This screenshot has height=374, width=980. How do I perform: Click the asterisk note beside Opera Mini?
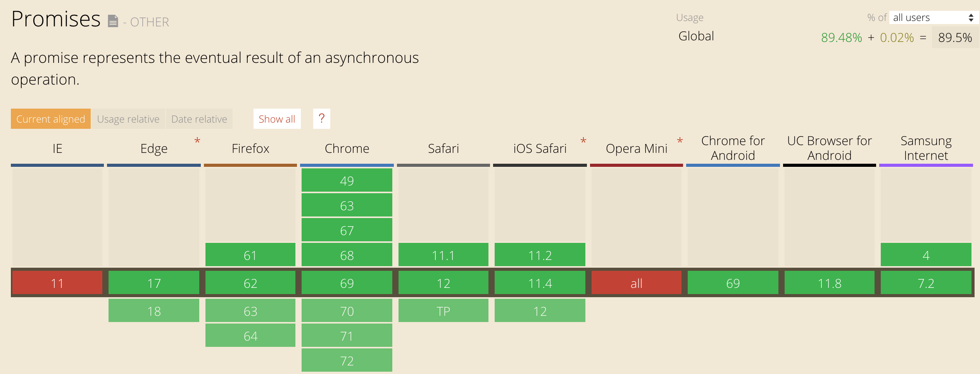680,140
